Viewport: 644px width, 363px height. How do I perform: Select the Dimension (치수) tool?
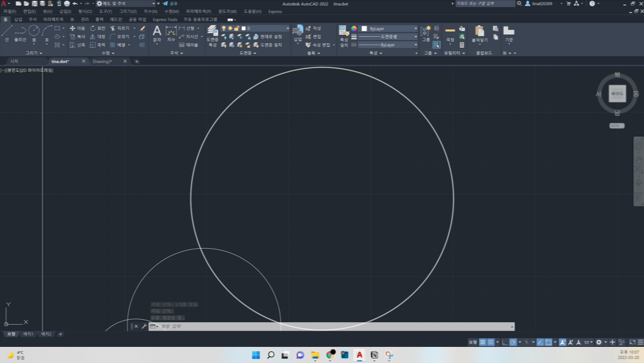pyautogui.click(x=171, y=34)
